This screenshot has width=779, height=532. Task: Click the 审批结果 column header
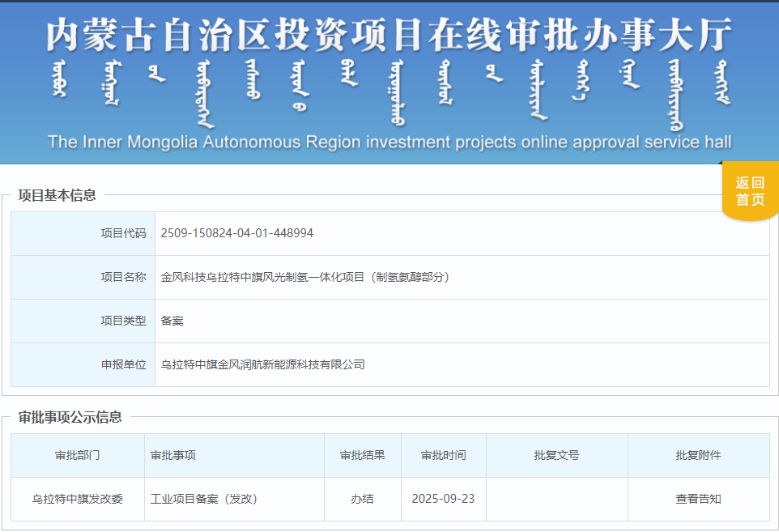pos(363,455)
